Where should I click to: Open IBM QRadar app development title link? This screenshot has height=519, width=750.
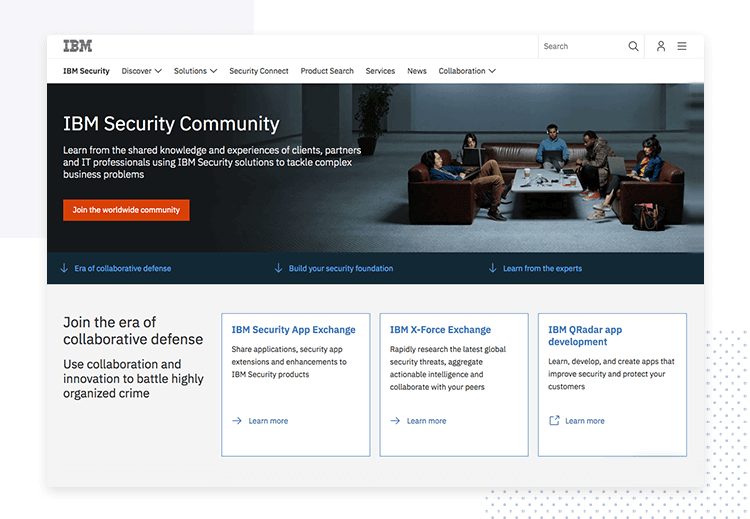[x=585, y=336]
